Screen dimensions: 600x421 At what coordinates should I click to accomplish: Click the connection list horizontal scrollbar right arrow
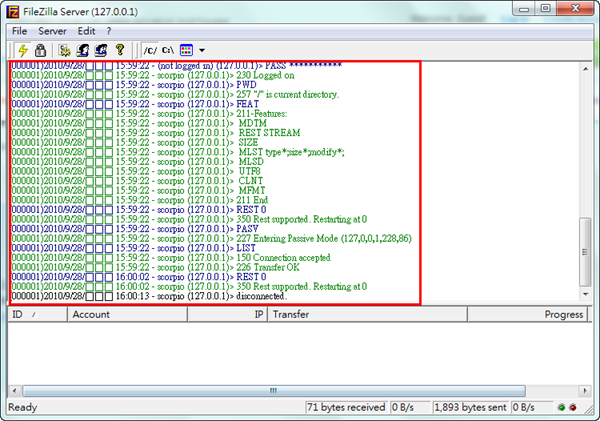586,390
